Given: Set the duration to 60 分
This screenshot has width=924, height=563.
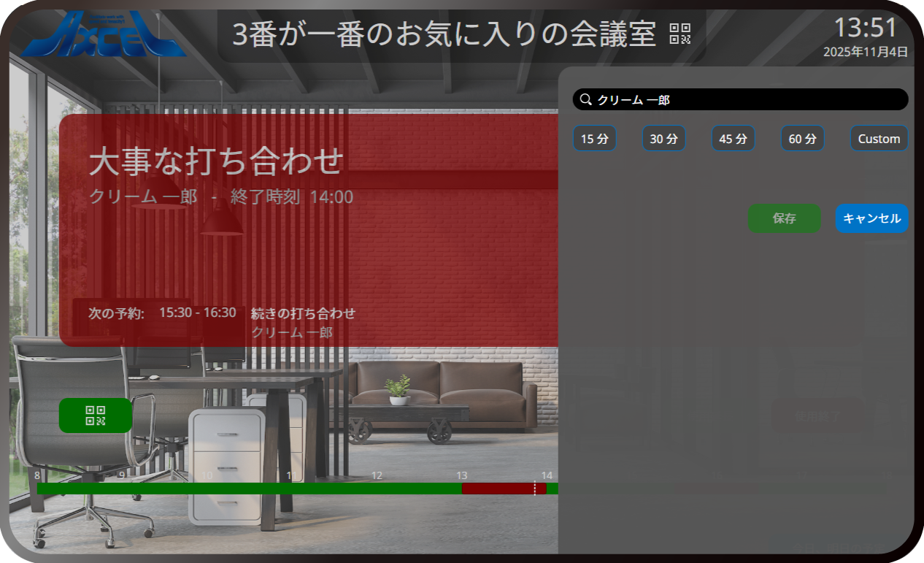Looking at the screenshot, I should 802,139.
